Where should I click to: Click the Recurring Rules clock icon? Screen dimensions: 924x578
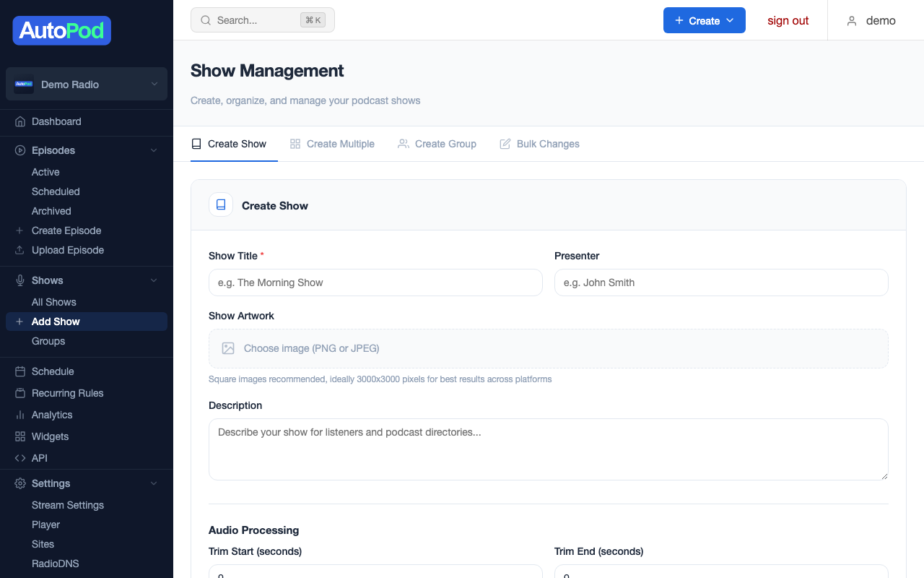point(19,393)
